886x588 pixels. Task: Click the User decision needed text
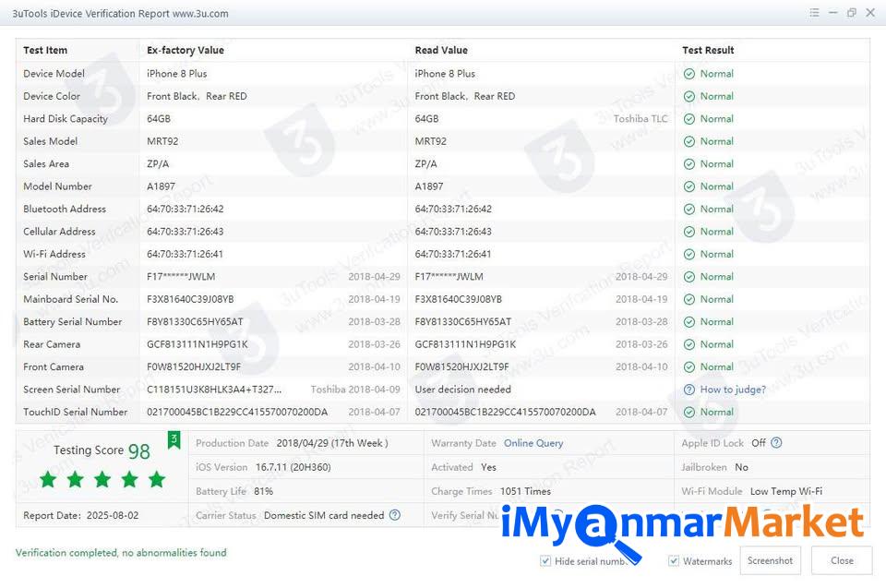coord(462,390)
